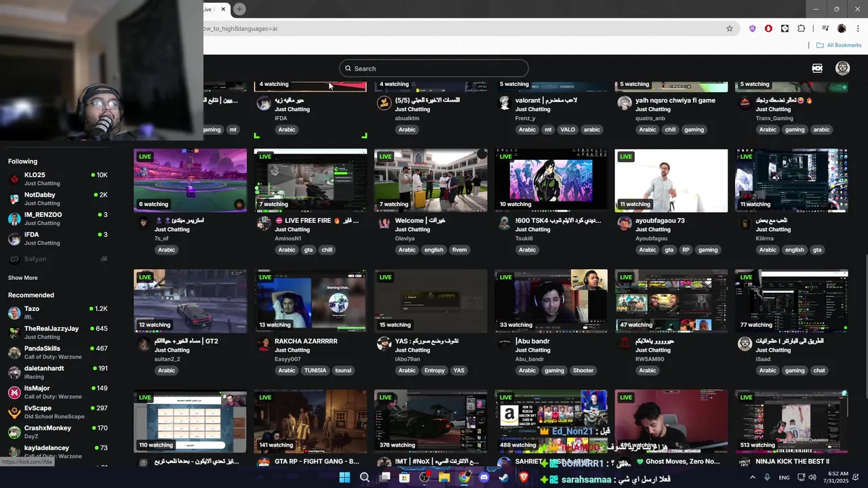Bookmark this page with the star icon
This screenshot has width=868, height=488.
(x=730, y=28)
